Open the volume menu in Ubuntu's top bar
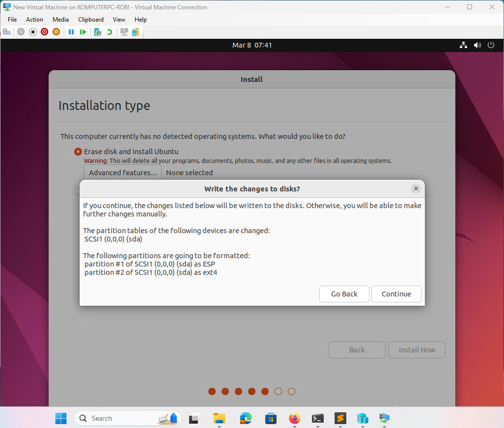This screenshot has width=504, height=428. 477,45
